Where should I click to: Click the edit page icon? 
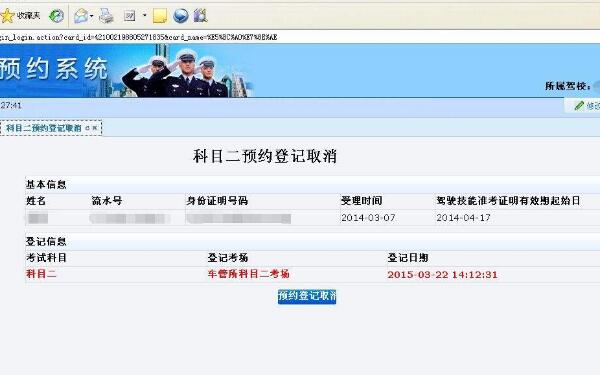(130, 16)
